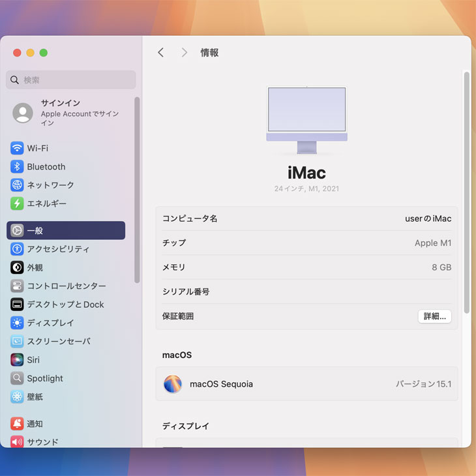This screenshot has width=476, height=476.
Task: Click the iMac model title
Action: [x=306, y=173]
